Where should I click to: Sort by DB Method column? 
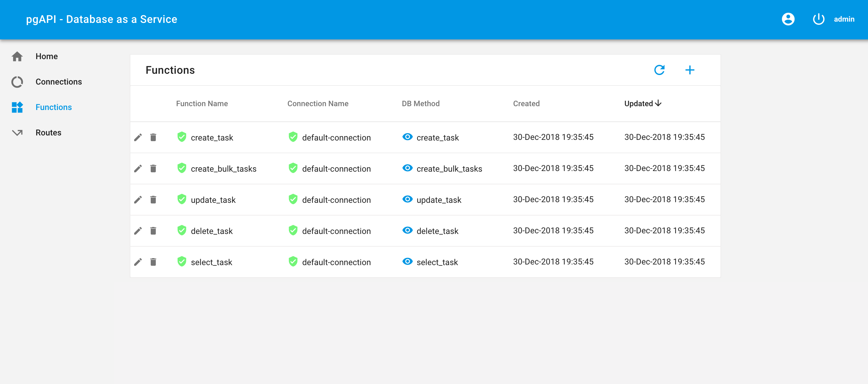click(421, 104)
